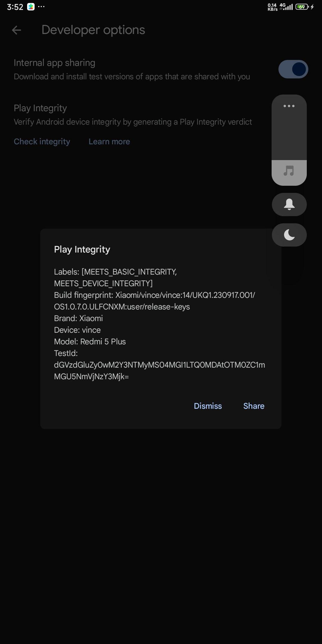Tap the music note media volume icon
This screenshot has height=644, width=322.
tap(289, 171)
